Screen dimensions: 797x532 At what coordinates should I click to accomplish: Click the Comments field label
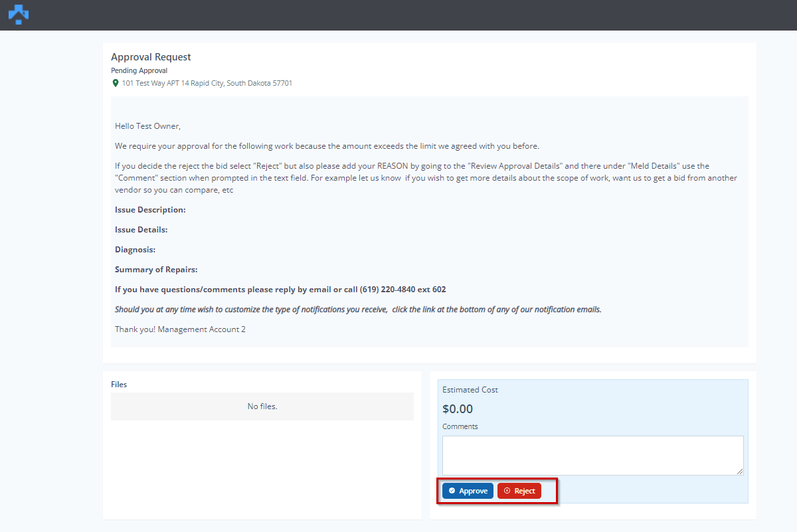(460, 426)
